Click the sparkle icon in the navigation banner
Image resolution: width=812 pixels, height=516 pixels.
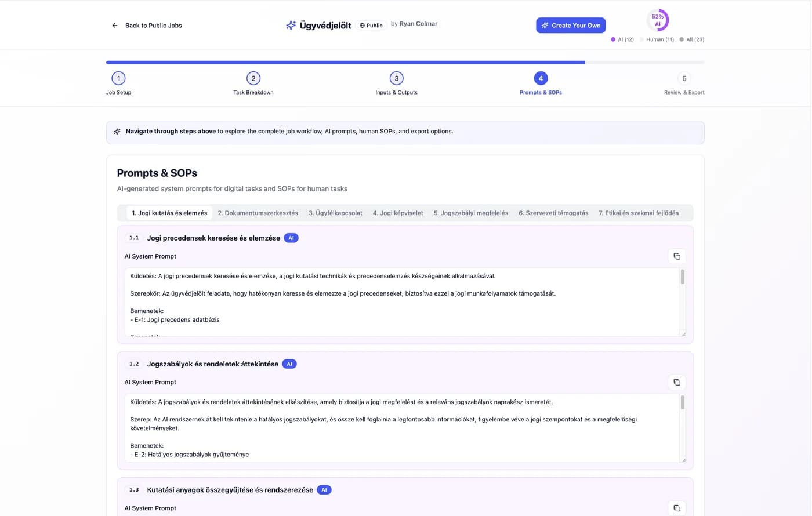pos(117,132)
